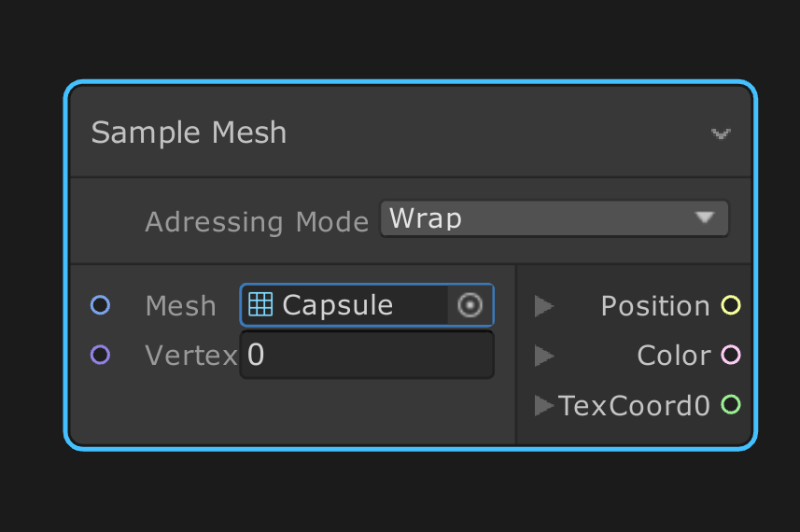
Task: Click the TexCoord0 output label
Action: (x=635, y=405)
